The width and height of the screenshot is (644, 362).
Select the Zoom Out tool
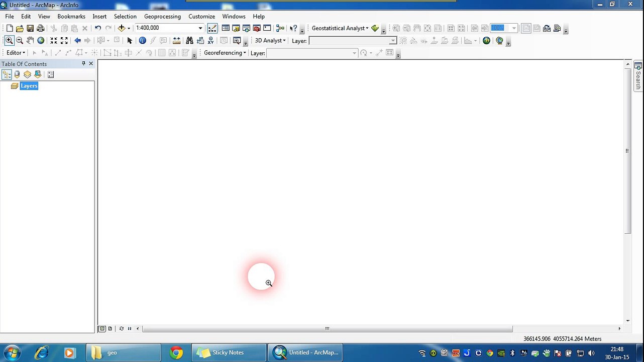coord(20,41)
